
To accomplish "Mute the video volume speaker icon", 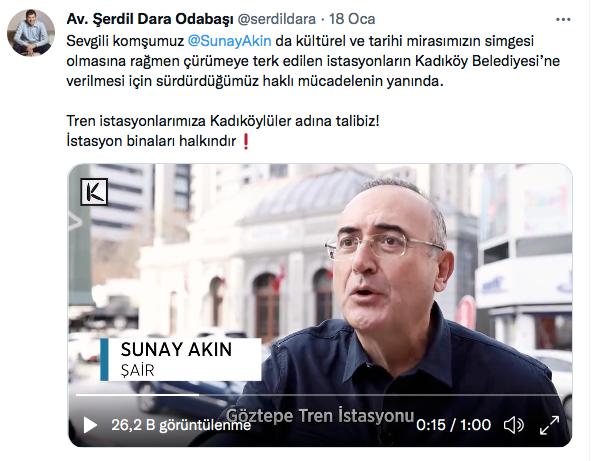I will [513, 425].
